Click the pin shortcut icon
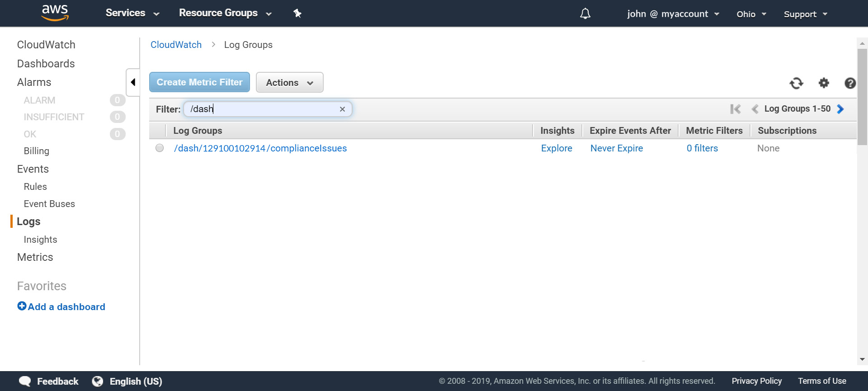The height and width of the screenshot is (391, 868). click(297, 14)
